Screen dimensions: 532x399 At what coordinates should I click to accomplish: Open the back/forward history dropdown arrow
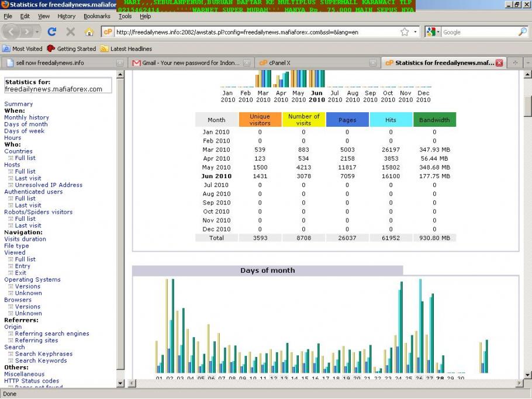coord(38,32)
